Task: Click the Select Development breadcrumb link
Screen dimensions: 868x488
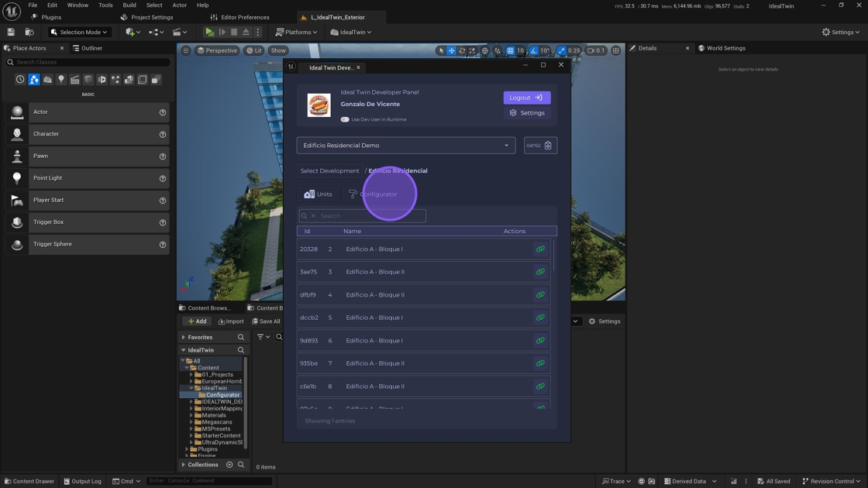Action: click(x=329, y=171)
